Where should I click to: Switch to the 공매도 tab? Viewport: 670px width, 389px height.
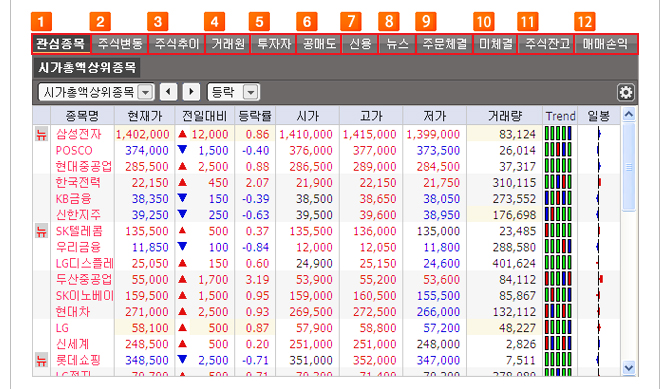click(319, 44)
